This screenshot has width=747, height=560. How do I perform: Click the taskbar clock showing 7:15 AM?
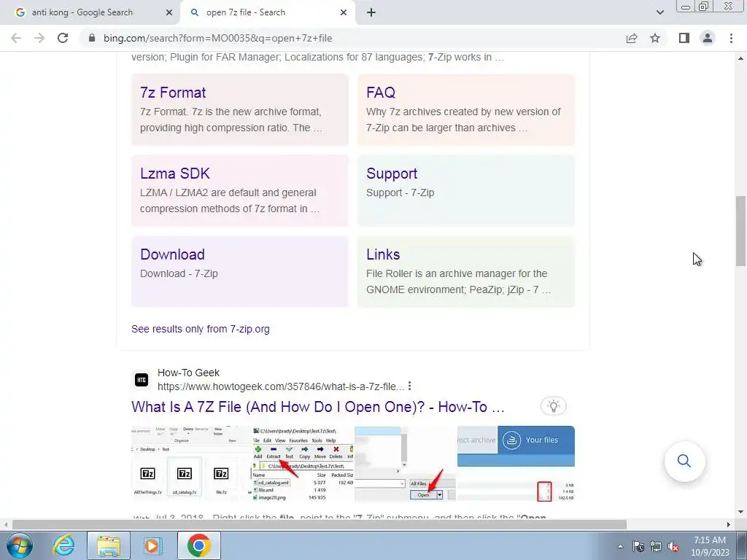pyautogui.click(x=709, y=546)
